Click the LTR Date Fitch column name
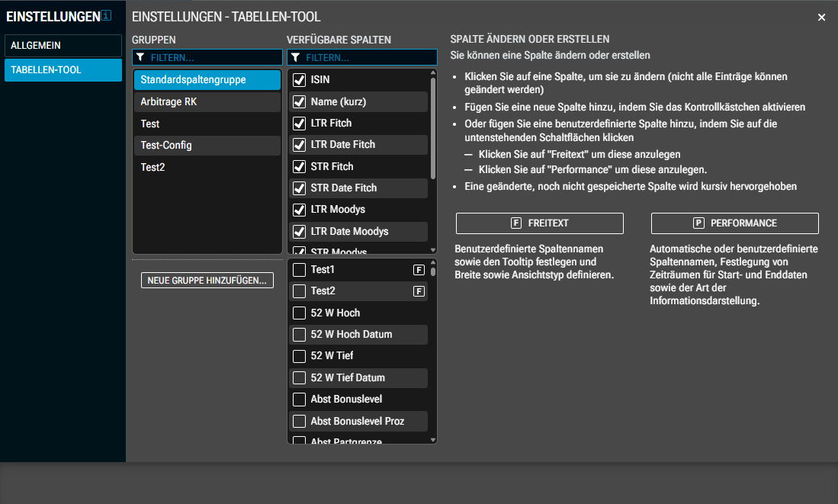 [x=343, y=145]
